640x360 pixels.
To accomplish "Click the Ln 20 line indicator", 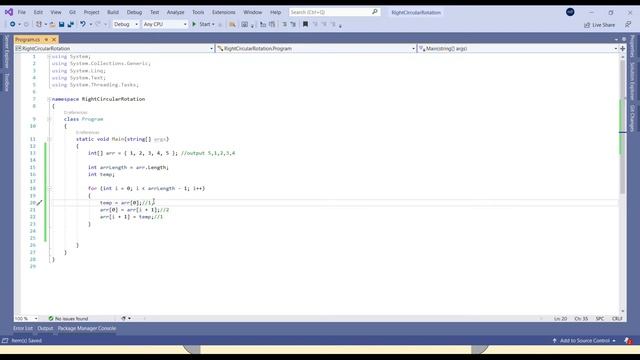I will tap(560, 318).
